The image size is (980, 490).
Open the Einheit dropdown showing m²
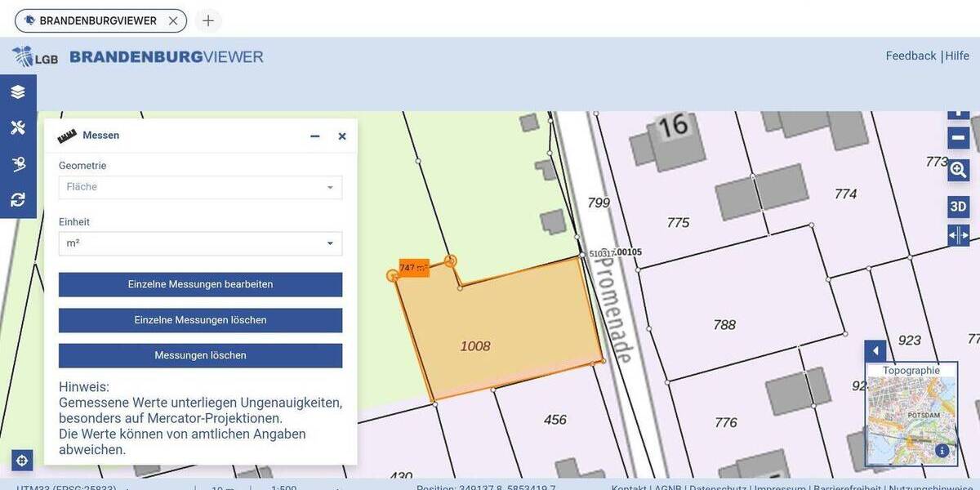point(200,243)
